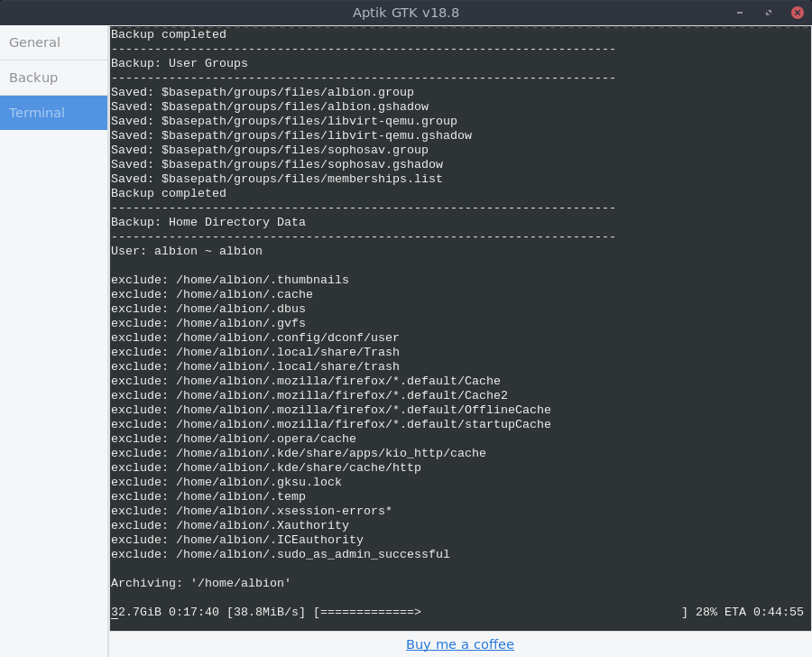The image size is (812, 657).
Task: Unmaximize the Aptik GTK window
Action: (770, 13)
